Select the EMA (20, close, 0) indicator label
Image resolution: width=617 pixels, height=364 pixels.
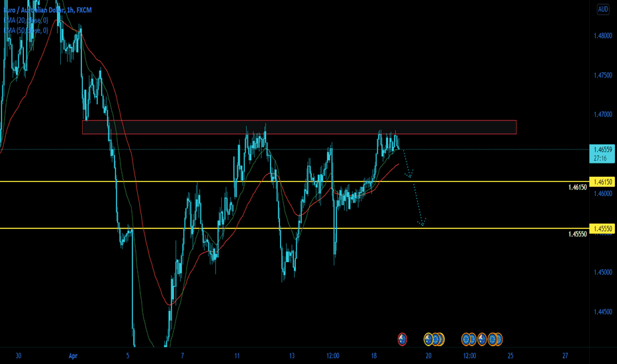coord(26,20)
